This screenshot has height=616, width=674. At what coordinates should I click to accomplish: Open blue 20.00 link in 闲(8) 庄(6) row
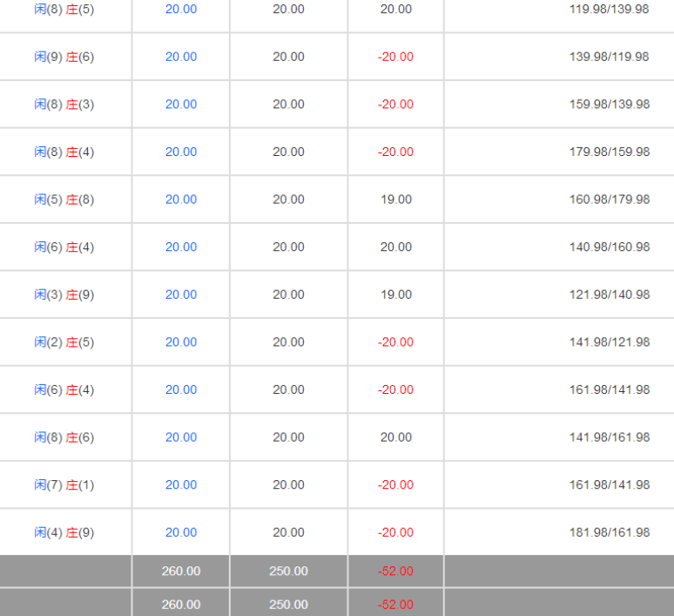[x=181, y=437]
